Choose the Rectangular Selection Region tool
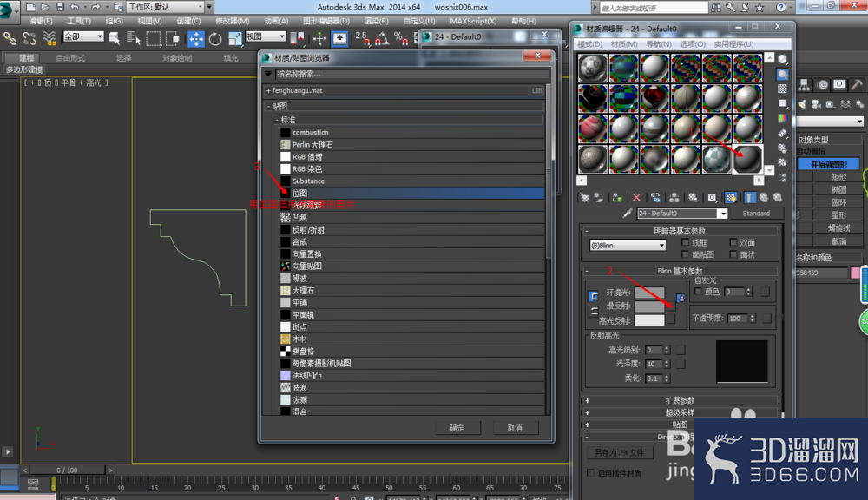The image size is (868, 500). 153,37
